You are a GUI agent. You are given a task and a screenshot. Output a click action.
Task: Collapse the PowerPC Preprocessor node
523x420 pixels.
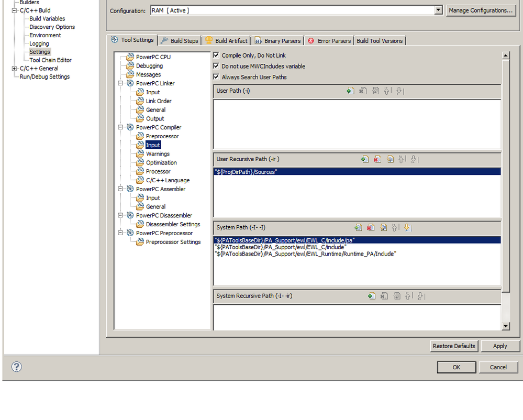tap(120, 233)
